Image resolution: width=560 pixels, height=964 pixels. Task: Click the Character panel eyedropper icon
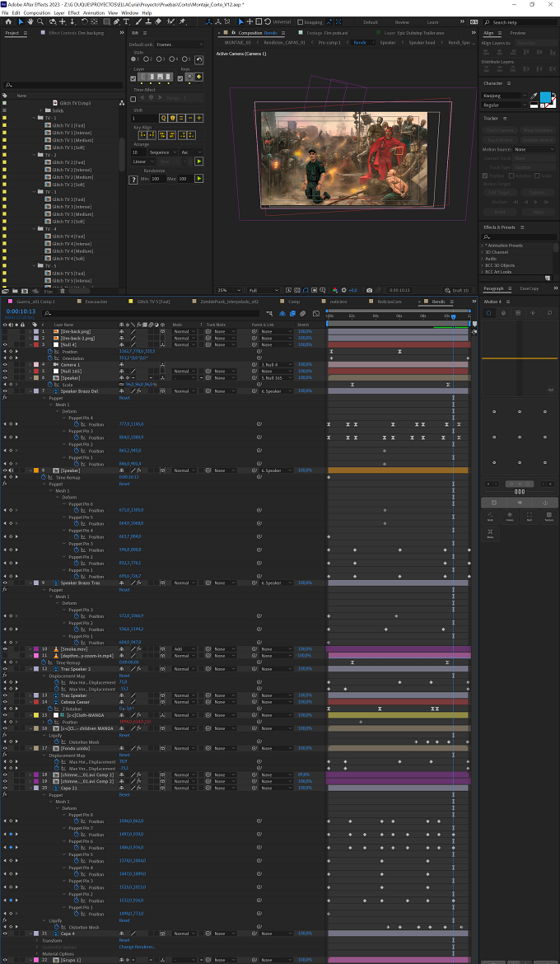[x=534, y=96]
